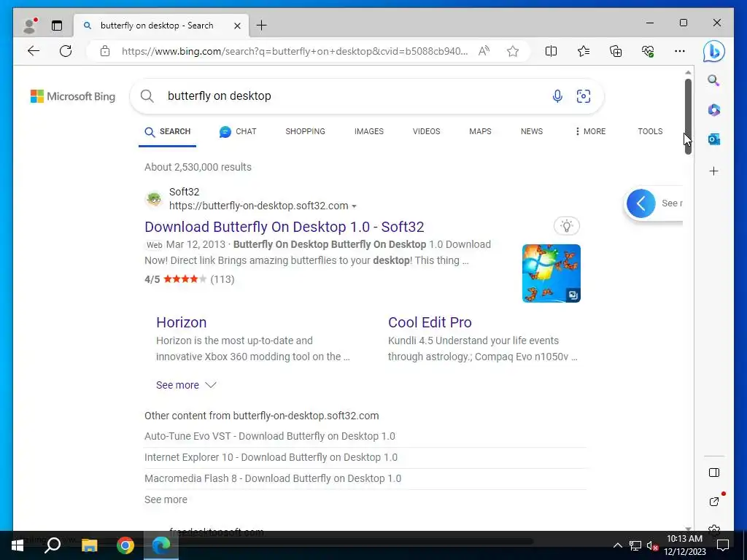Screen dimensions: 747x560
Task: Open the tab actions menu icon
Action: (57, 26)
